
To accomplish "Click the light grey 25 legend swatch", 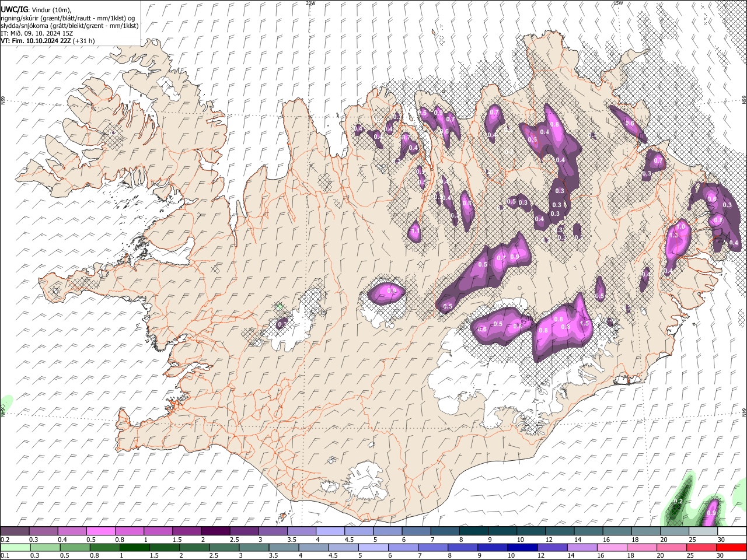I will [703, 531].
